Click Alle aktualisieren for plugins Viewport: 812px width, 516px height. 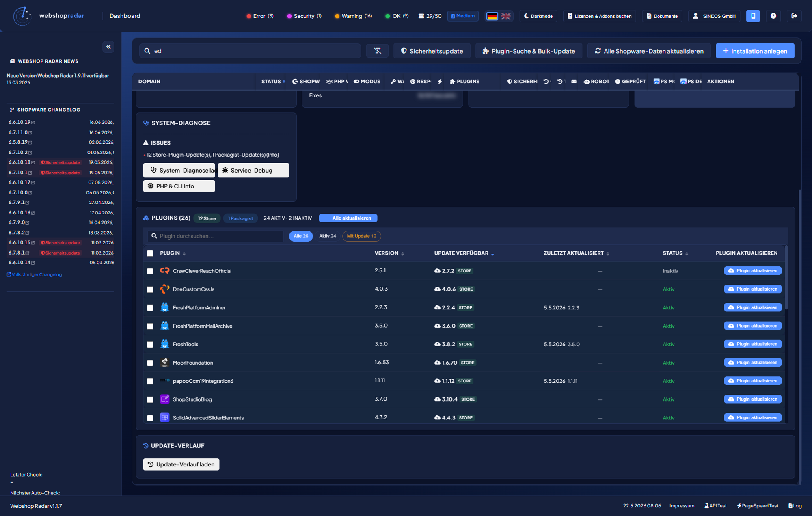click(x=348, y=218)
